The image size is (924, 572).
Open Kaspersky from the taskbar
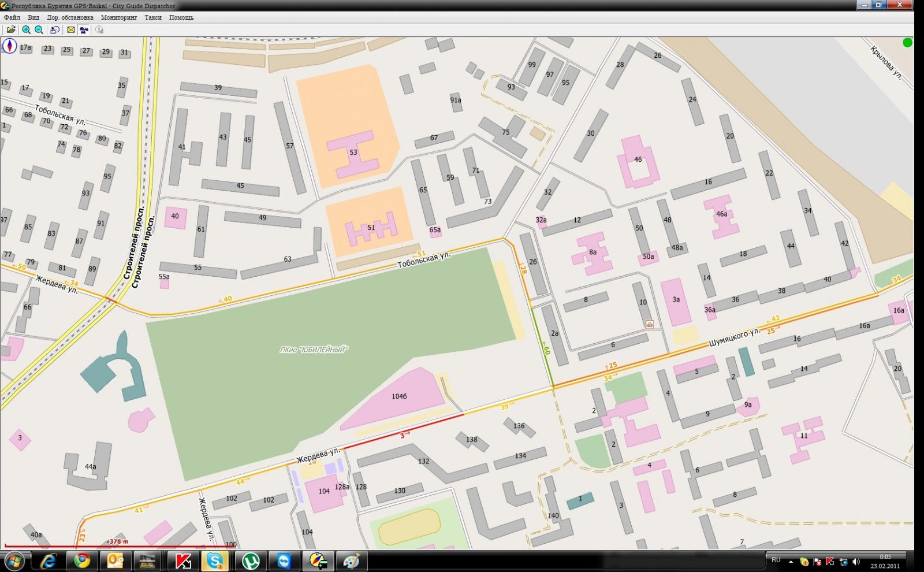[x=184, y=561]
